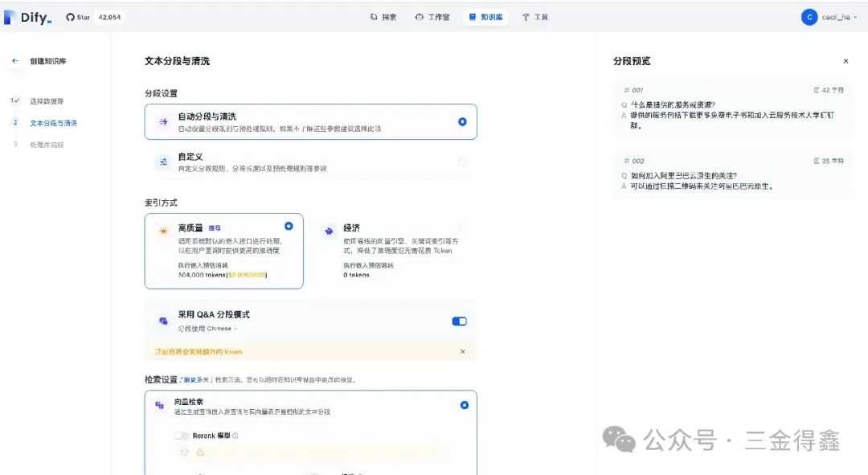Toggle the 采用 Q&A 分段模式 switch
Viewport: 868px width, 475px height.
pos(458,320)
